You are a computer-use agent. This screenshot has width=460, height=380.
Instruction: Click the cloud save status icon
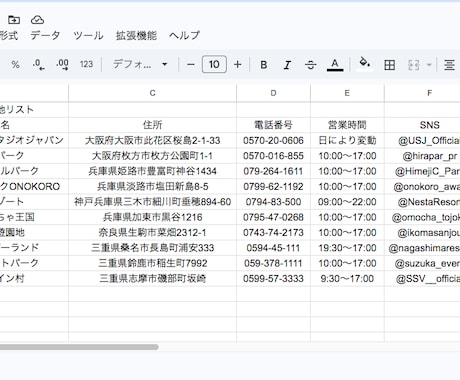(37, 20)
